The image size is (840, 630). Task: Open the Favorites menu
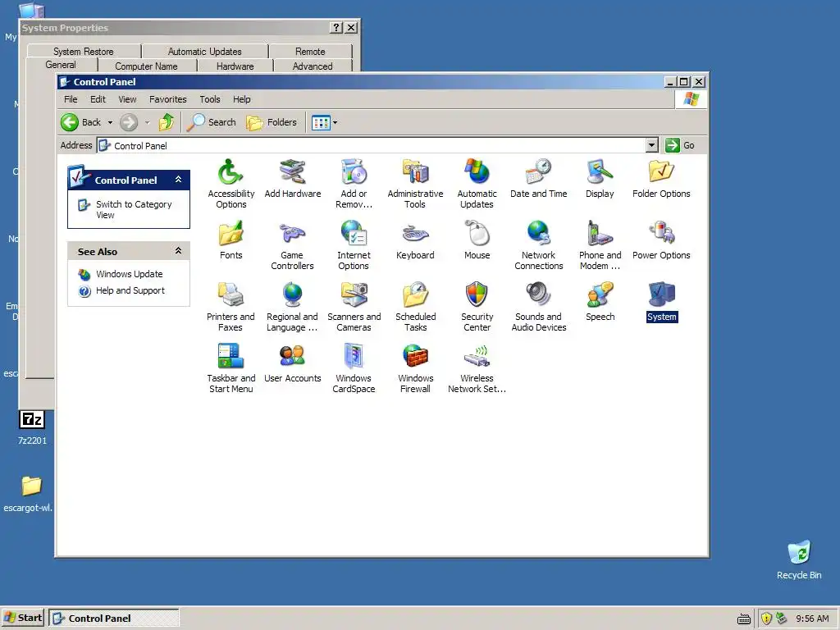coord(167,99)
